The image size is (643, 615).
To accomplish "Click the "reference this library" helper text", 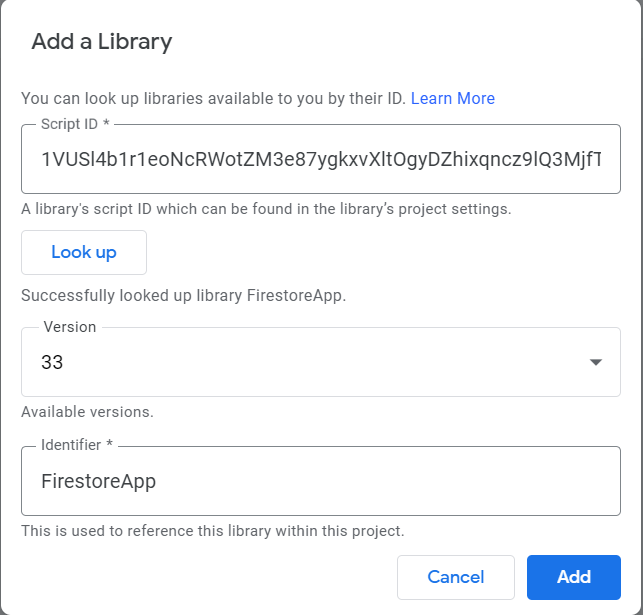I will tap(212, 530).
